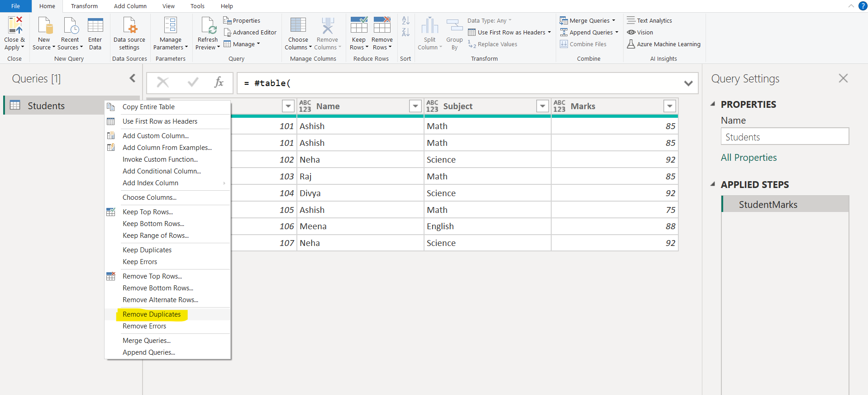Open the Name column filter dropdown

click(415, 106)
